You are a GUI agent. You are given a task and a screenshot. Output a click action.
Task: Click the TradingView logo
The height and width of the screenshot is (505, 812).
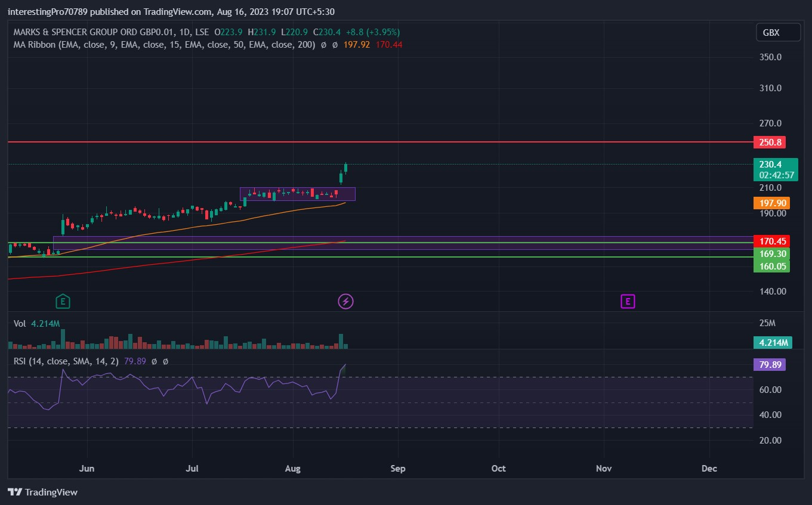pyautogui.click(x=42, y=492)
